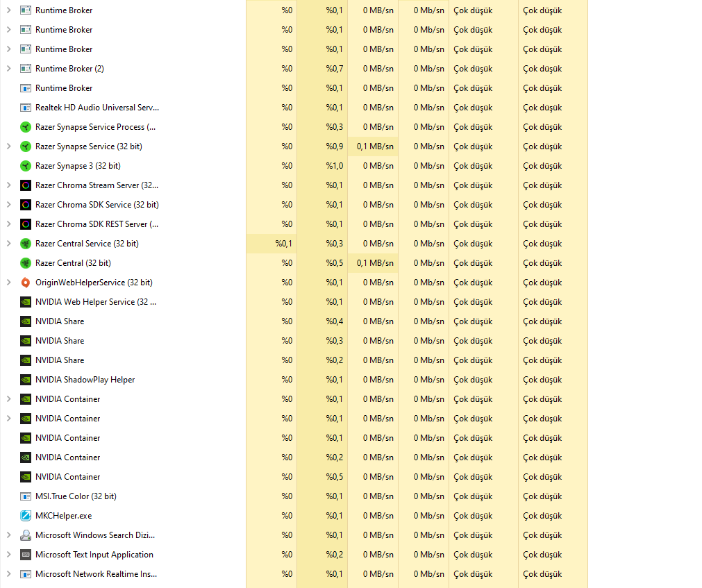Click the Razer Central Service (32 bit) icon
This screenshot has height=588, width=702.
tap(26, 244)
